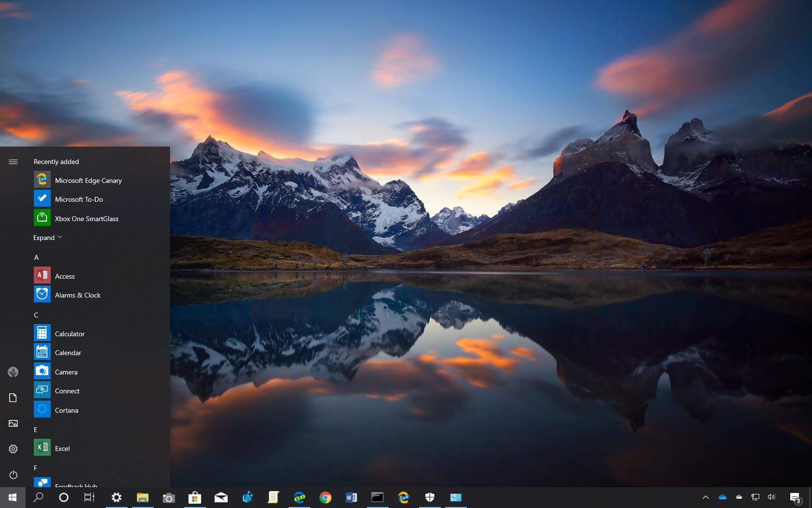Launch the Calculator app
812x508 pixels.
click(x=70, y=333)
